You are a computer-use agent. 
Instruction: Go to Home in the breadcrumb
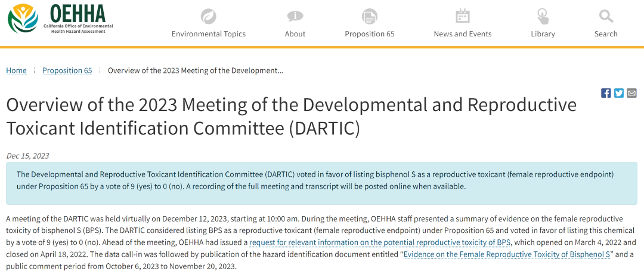click(x=16, y=70)
